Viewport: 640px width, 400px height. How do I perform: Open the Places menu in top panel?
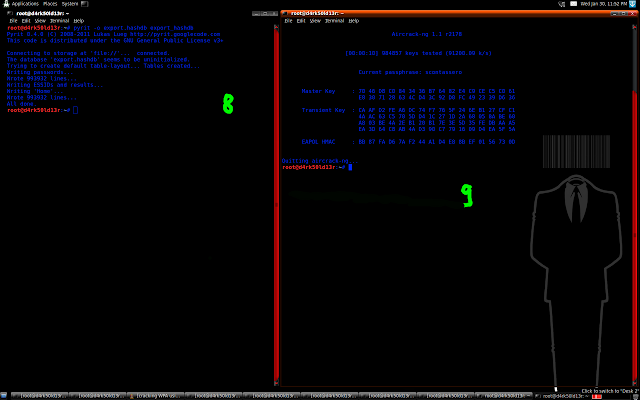click(x=50, y=4)
